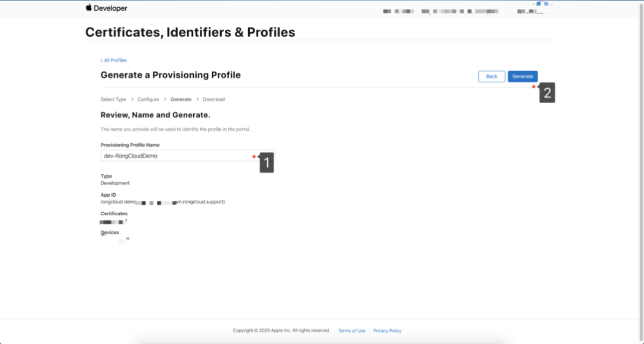Click the number 1 annotation marker
This screenshot has width=644, height=344.
[x=267, y=162]
